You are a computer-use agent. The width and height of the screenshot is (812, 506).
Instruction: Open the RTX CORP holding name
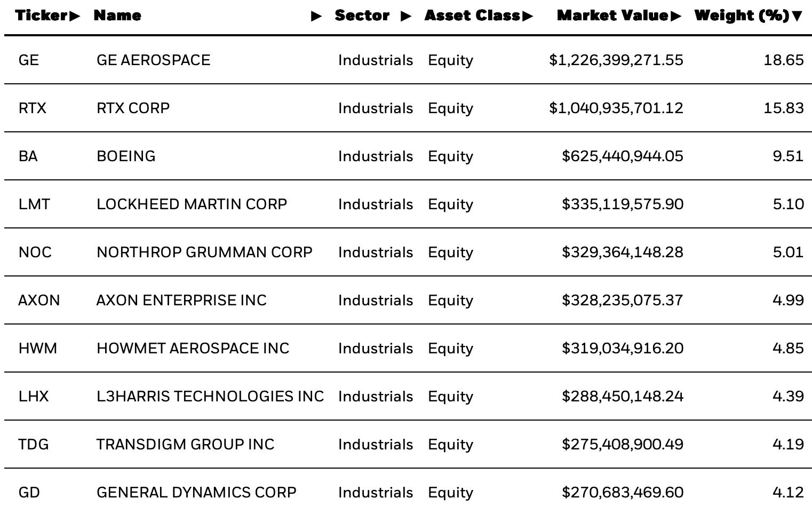point(133,108)
